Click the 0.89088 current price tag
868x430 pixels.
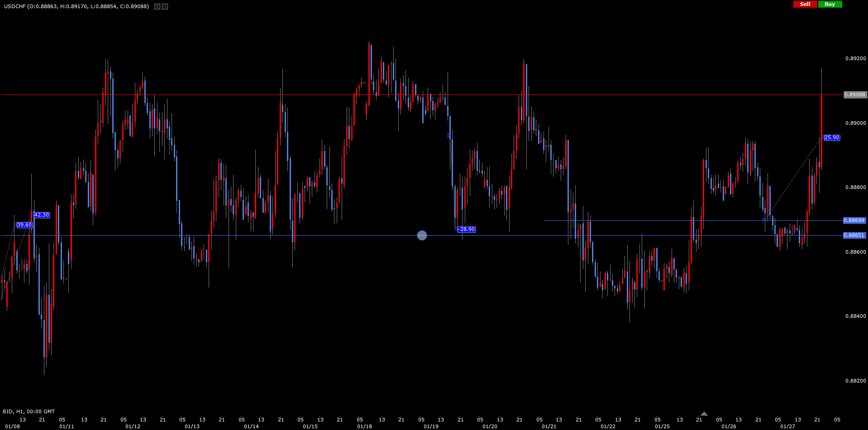(x=855, y=95)
